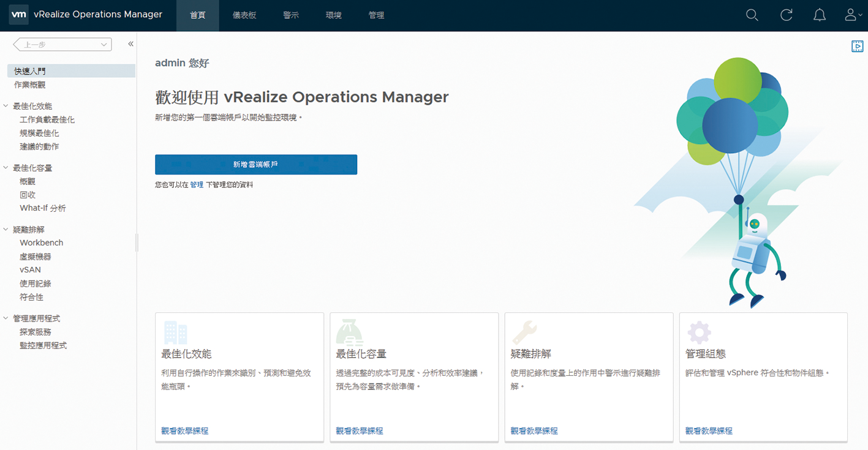The width and height of the screenshot is (868, 450).
Task: Collapse the 疑難排解 section chevron
Action: click(x=6, y=230)
